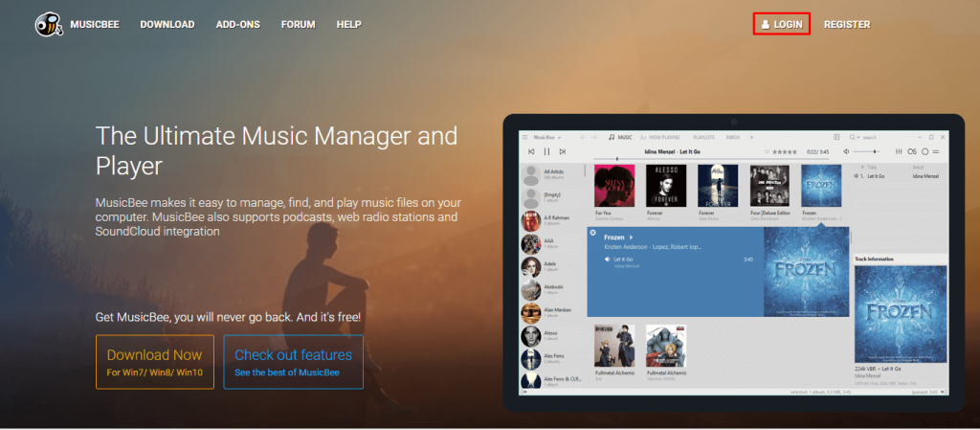980x430 pixels.
Task: Open the For You album cover
Action: click(614, 186)
